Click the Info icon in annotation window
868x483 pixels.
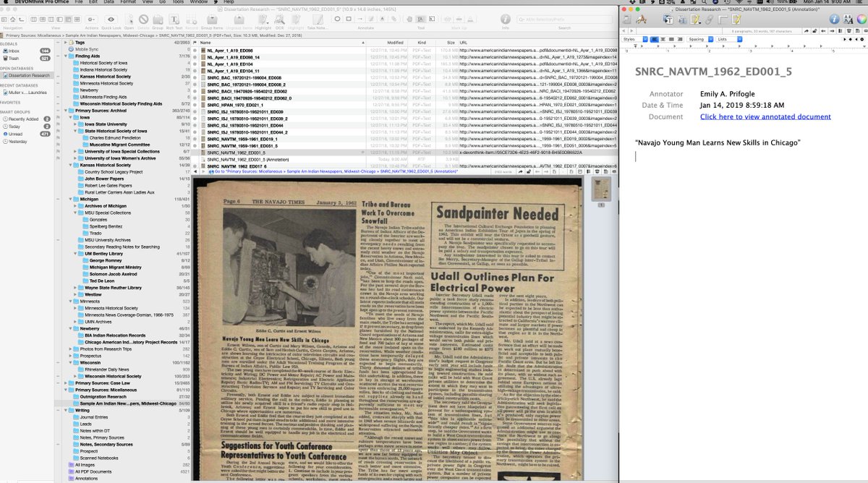tap(834, 20)
